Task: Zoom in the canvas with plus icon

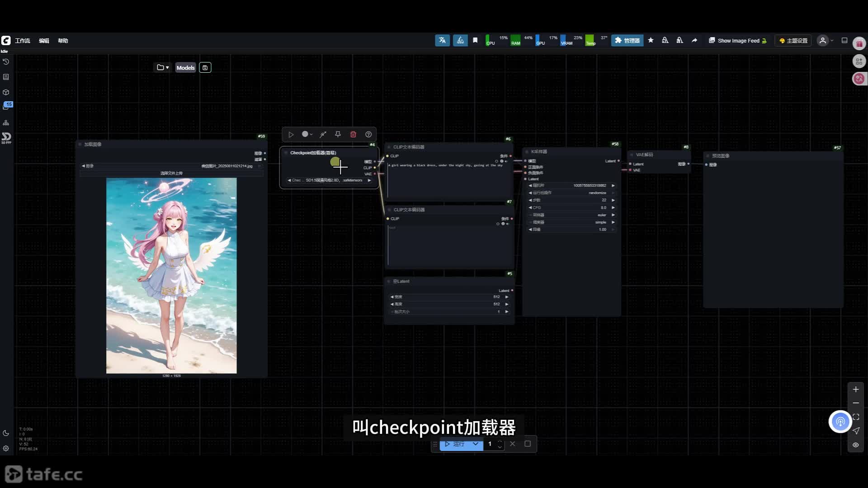Action: coord(856,389)
